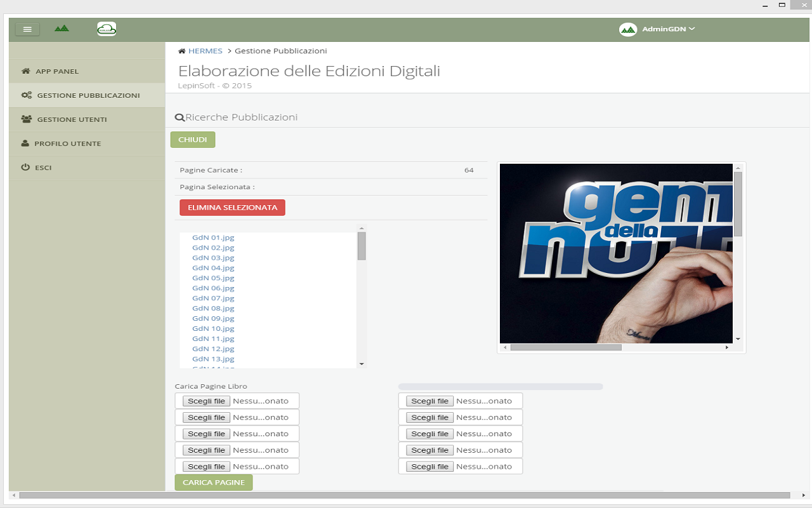Select GdN 11.jpg in page list
Image resolution: width=812 pixels, height=508 pixels.
[x=213, y=339]
